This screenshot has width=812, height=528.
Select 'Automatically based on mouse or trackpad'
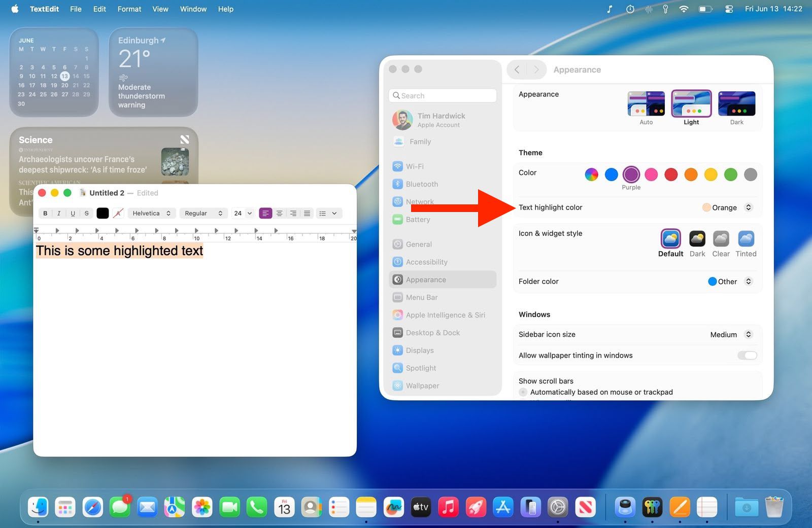pyautogui.click(x=523, y=392)
